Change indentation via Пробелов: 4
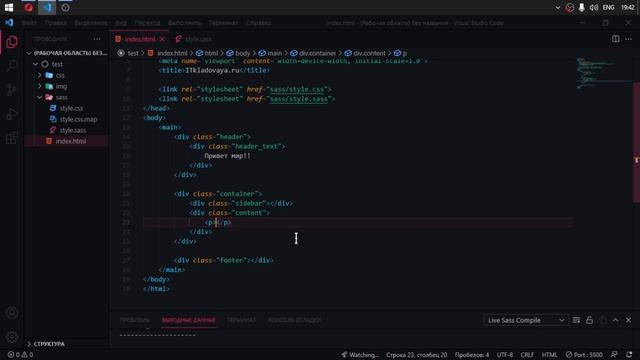640x360 pixels. pyautogui.click(x=472, y=355)
